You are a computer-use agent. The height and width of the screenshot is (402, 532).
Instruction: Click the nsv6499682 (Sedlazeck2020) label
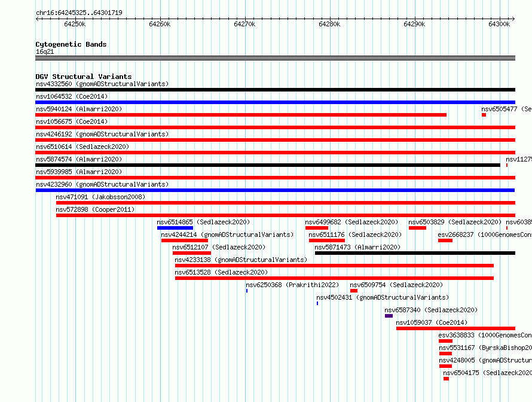[x=351, y=222]
